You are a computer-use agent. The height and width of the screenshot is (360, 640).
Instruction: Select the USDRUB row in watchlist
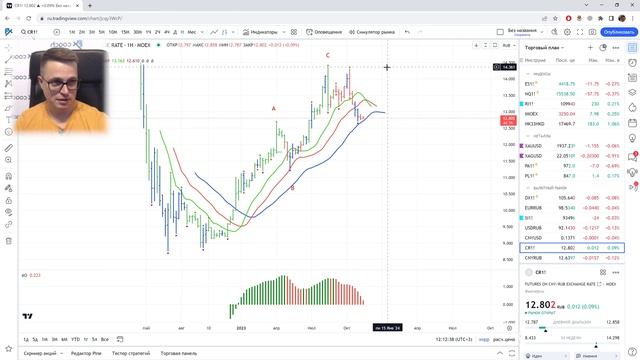pyautogui.click(x=572, y=228)
